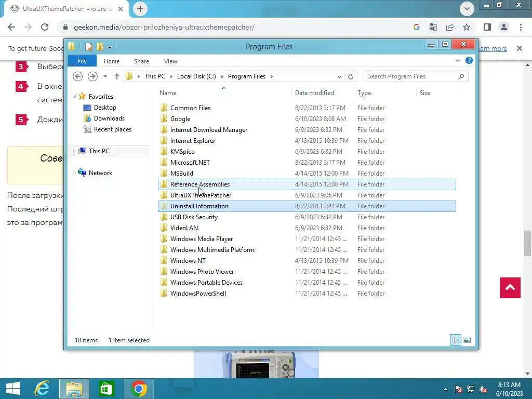This screenshot has width=532, height=399.
Task: Open Action Center flag tray icon
Action: pos(458,389)
